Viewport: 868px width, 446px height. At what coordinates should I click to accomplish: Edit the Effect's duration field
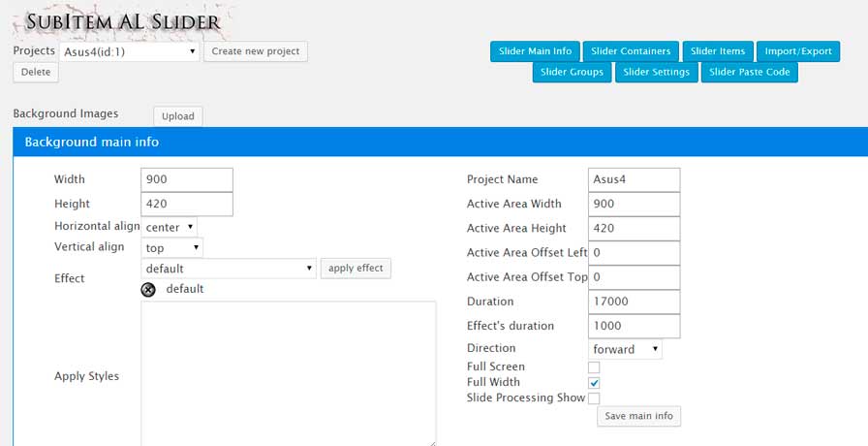(x=635, y=326)
